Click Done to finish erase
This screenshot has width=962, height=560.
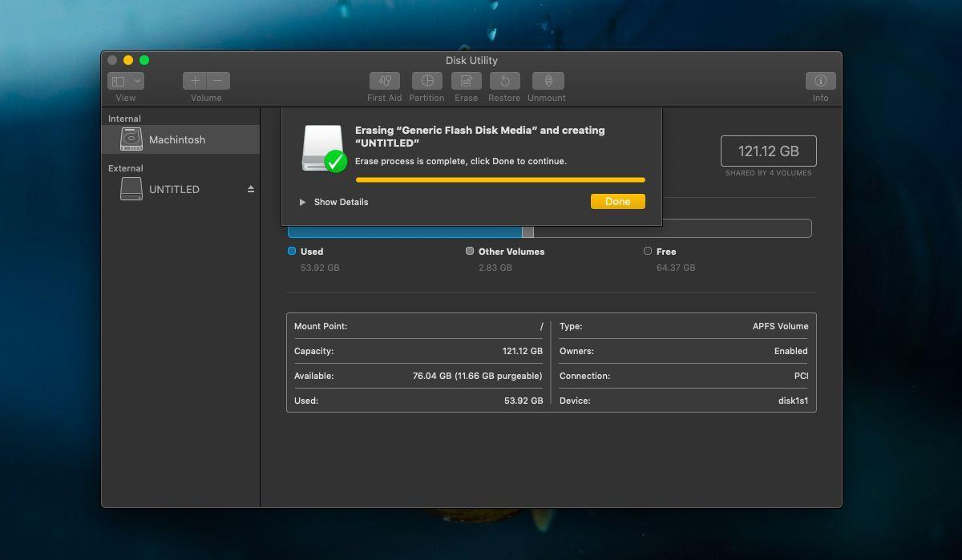617,201
